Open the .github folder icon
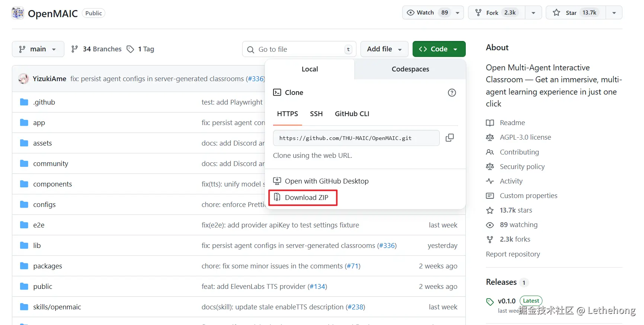 [x=24, y=102]
